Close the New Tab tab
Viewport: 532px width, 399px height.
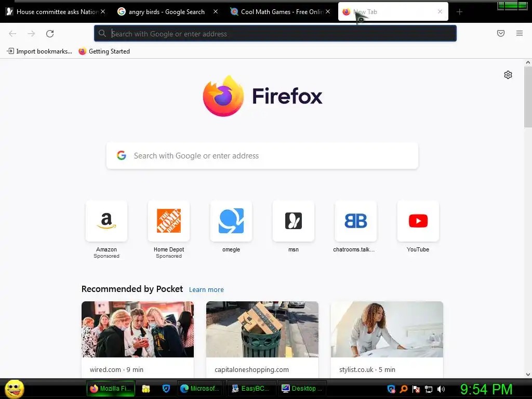click(x=440, y=11)
